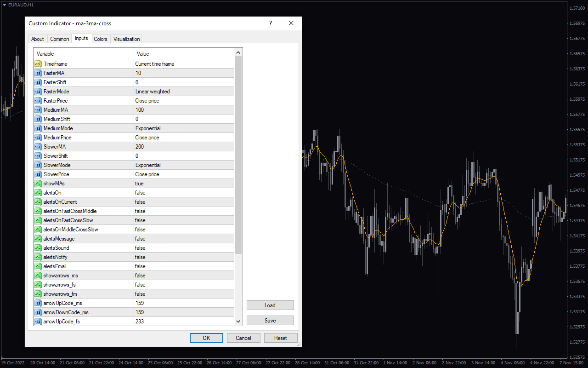The width and height of the screenshot is (588, 368).
Task: Open the About tab
Action: coord(38,39)
